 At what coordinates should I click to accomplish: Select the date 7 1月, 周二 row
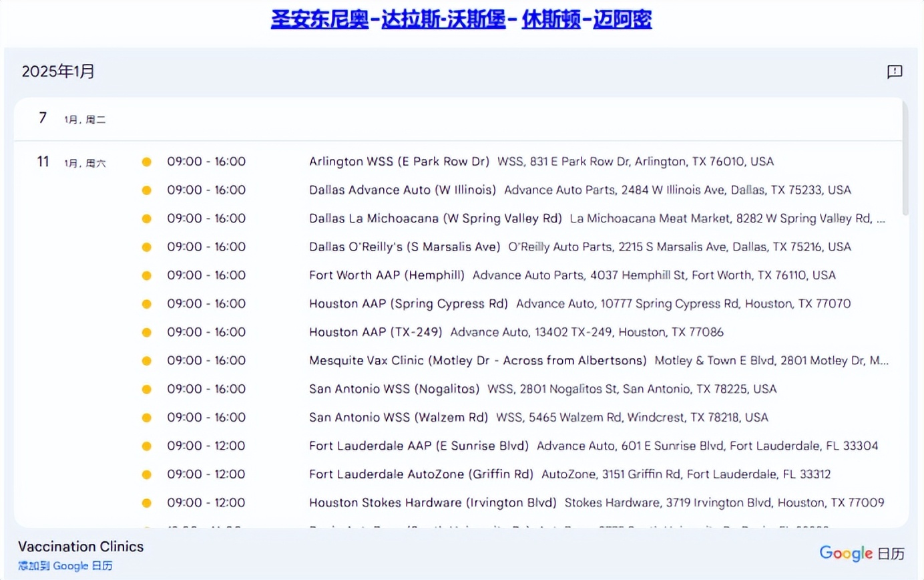(x=458, y=119)
